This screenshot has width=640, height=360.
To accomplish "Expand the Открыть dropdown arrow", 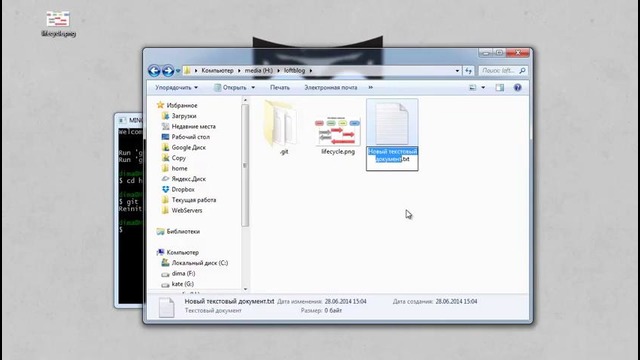I will point(253,87).
